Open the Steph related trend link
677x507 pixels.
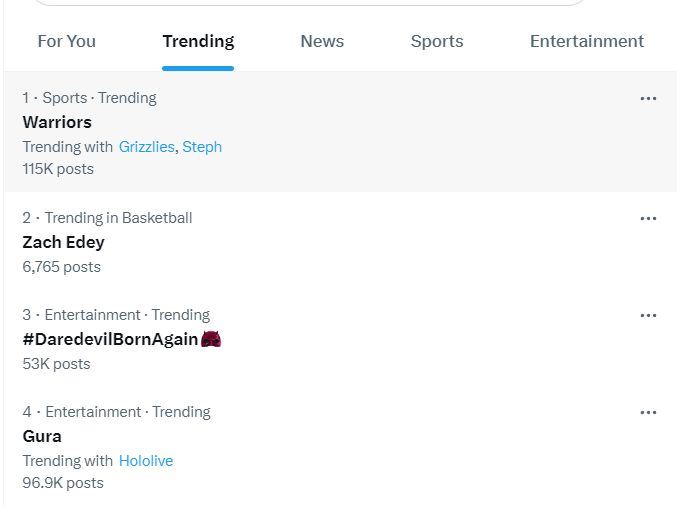tap(202, 147)
